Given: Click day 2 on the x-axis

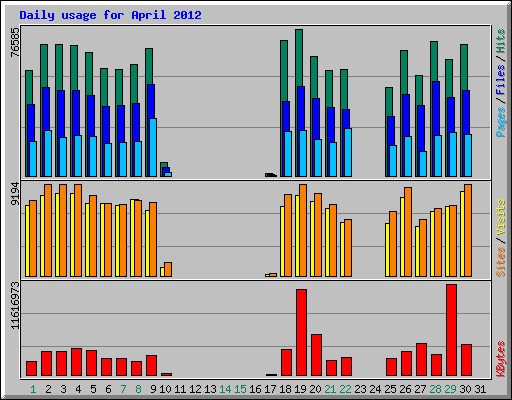Looking at the screenshot, I should click(48, 389).
